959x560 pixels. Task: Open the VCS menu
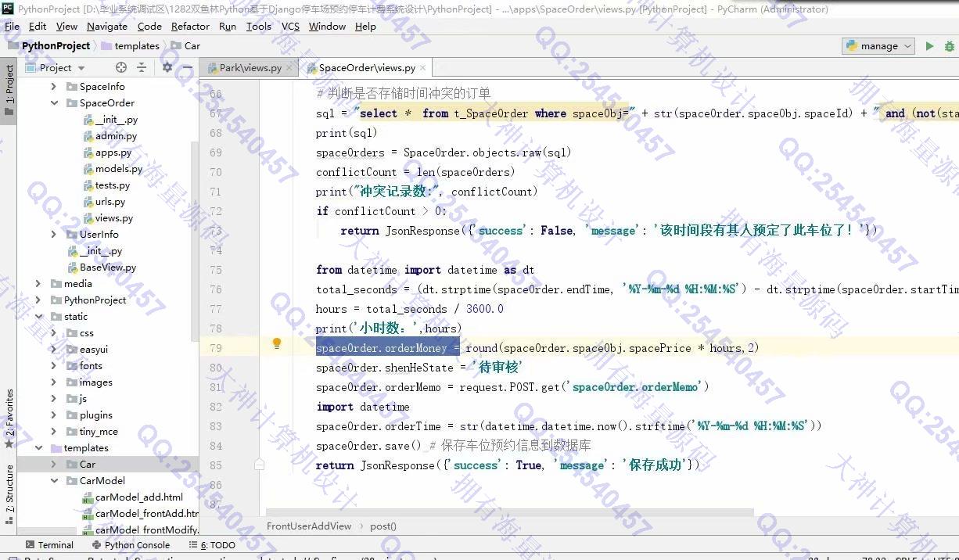click(290, 26)
